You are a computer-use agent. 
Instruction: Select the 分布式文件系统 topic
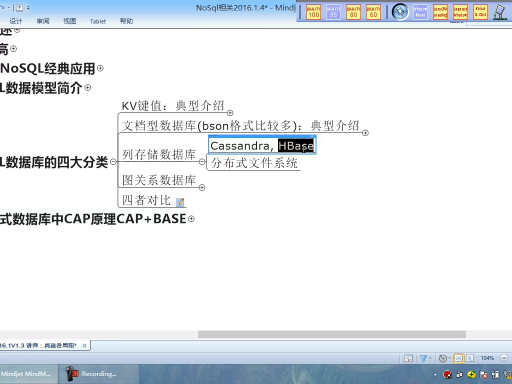point(254,163)
